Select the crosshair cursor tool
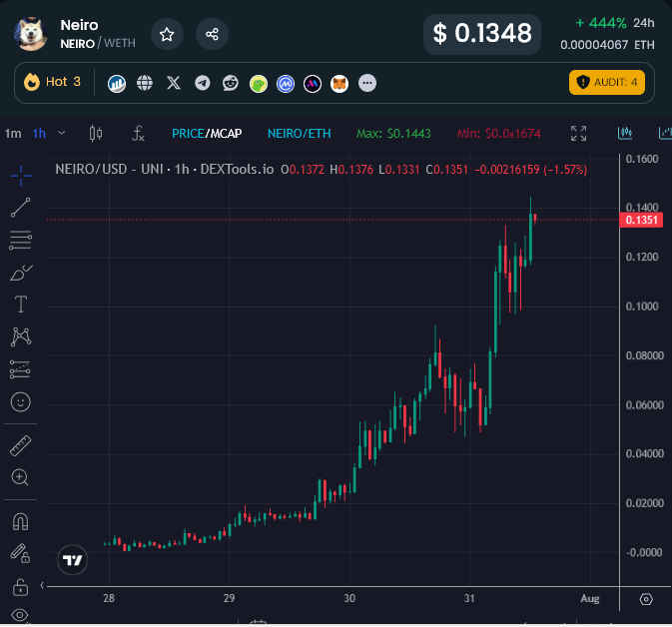The image size is (672, 627). click(x=21, y=176)
